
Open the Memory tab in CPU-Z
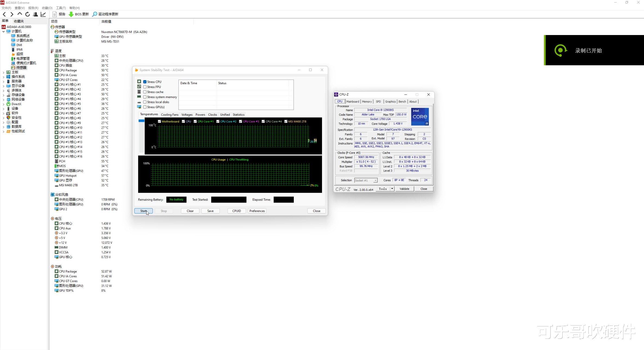[367, 102]
